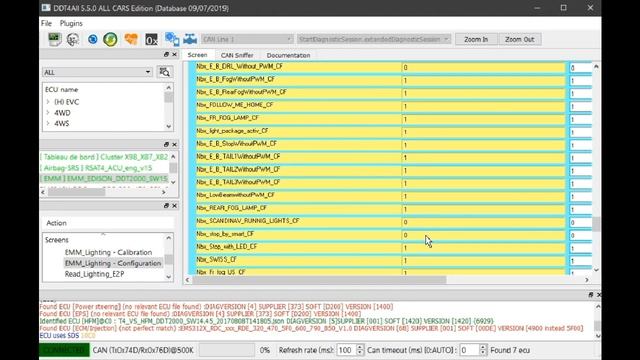Click the blue linked screens icon
This screenshot has width=640, height=360.
pyautogui.click(x=172, y=39)
